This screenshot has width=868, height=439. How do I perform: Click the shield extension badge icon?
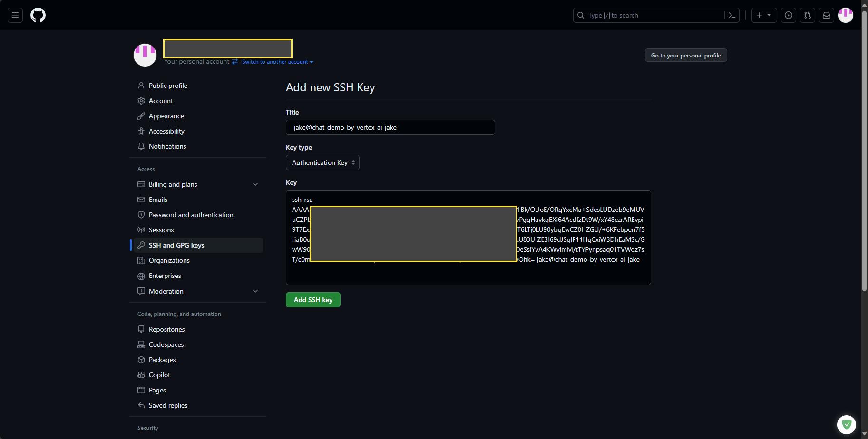846,424
